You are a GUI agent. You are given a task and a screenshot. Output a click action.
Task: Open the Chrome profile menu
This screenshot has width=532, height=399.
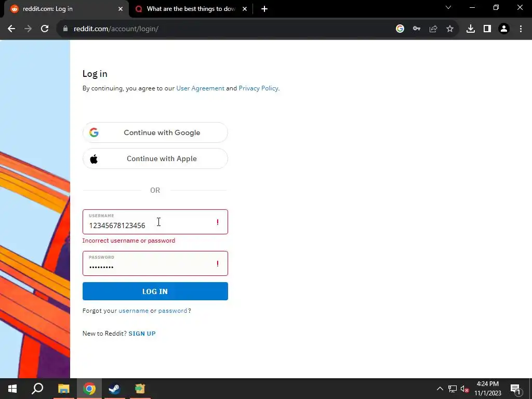click(x=504, y=29)
